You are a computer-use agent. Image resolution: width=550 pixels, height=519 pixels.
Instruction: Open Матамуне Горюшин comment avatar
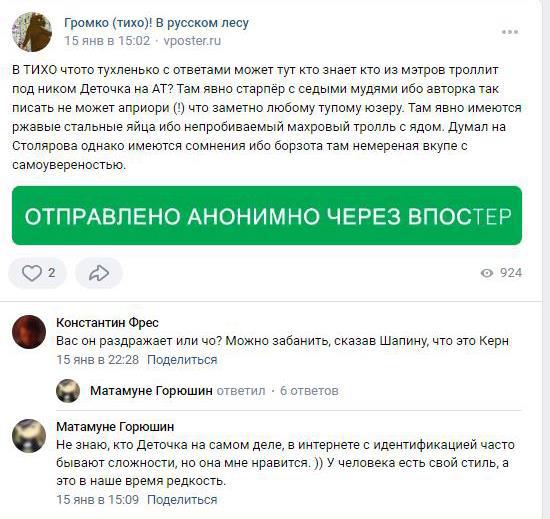pos(29,436)
